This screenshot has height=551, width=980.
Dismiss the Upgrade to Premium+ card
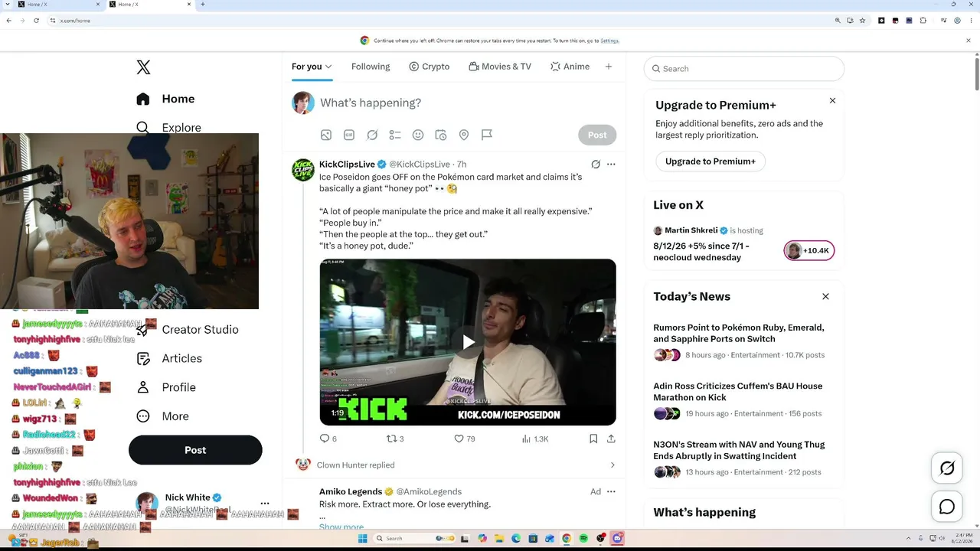tap(832, 101)
